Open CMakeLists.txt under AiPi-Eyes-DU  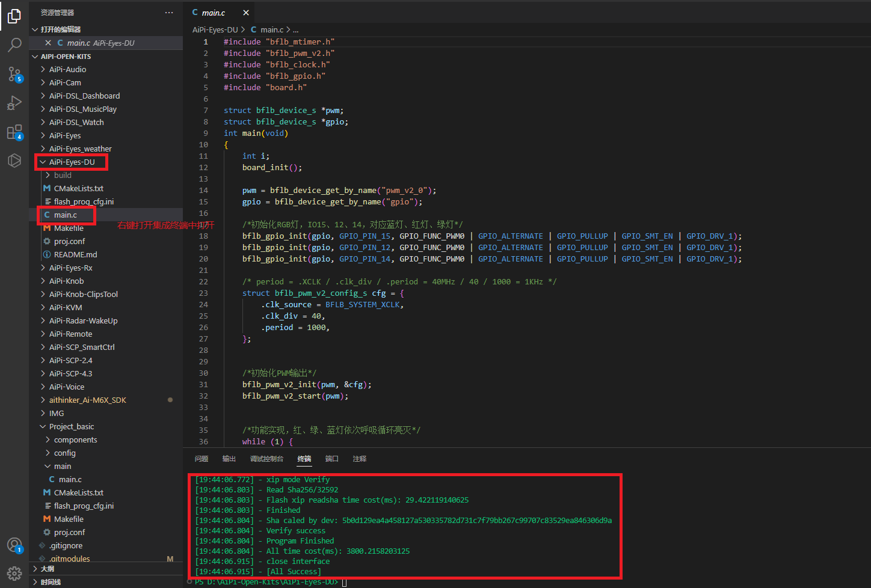point(106,188)
